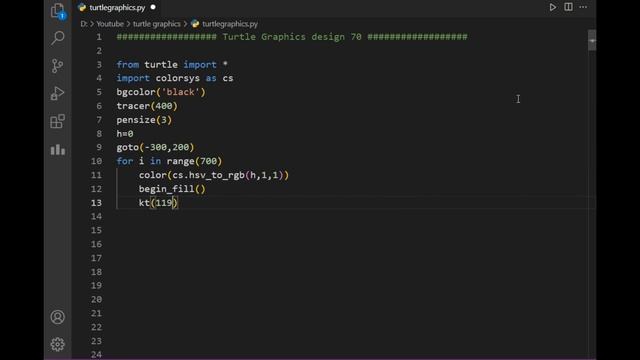Image resolution: width=640 pixels, height=360 pixels.
Task: Open the Accounts icon
Action: 58,317
